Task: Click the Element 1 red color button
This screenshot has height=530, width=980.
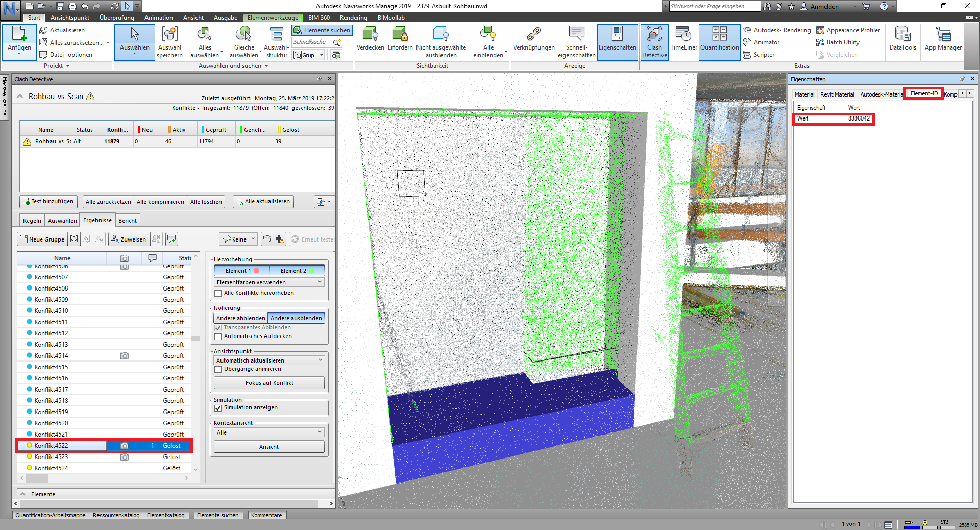Action: [x=241, y=271]
